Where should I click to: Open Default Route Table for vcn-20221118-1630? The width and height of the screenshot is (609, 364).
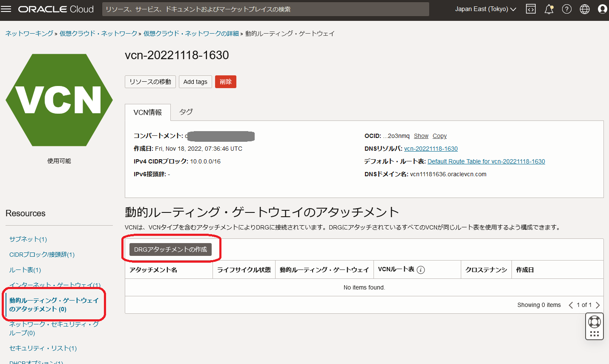[x=486, y=161]
